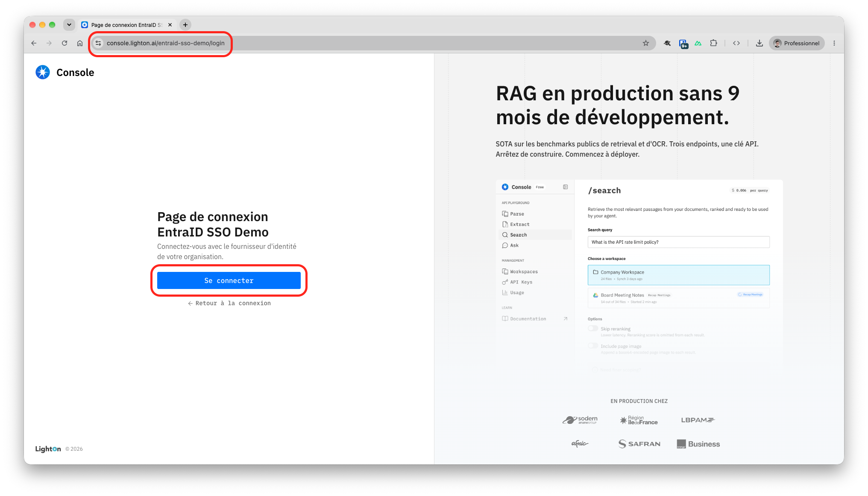Image resolution: width=868 pixels, height=496 pixels.
Task: Click the RAG en production sans 9 mois headline
Action: (618, 105)
